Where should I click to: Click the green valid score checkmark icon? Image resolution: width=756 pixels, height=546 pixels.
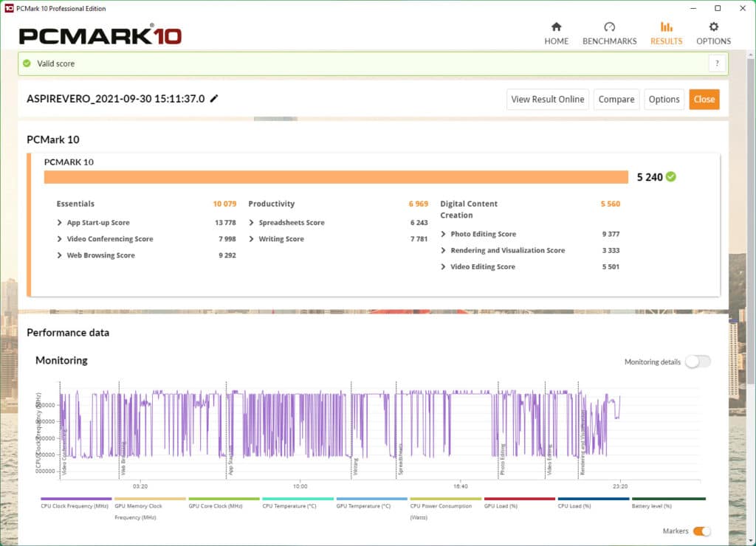(x=27, y=63)
